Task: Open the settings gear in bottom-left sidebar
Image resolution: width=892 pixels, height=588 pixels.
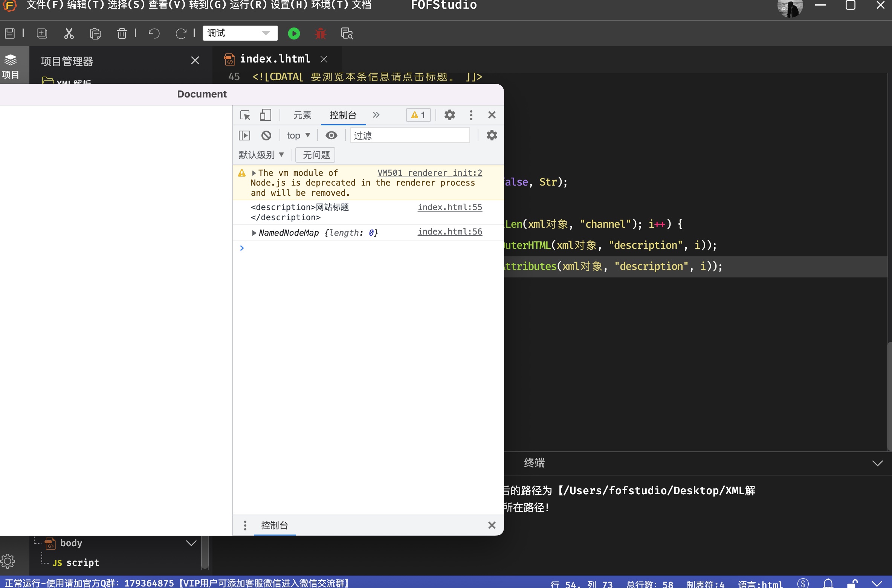Action: 8,561
